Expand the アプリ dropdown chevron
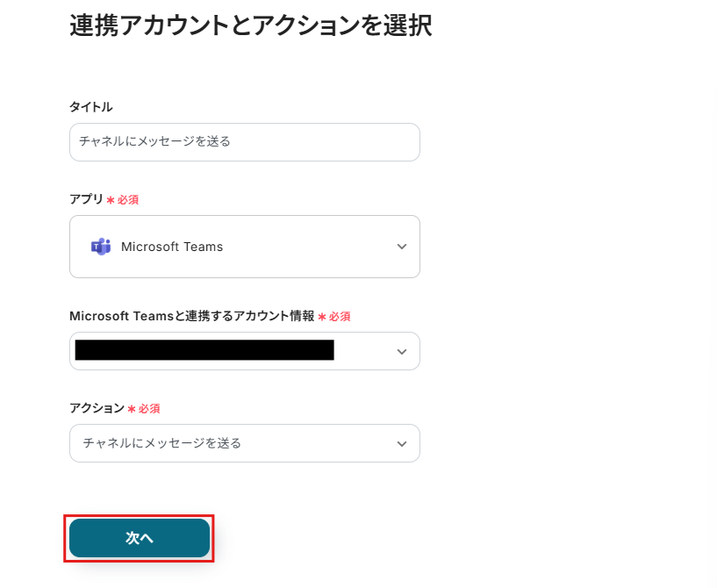 [x=402, y=247]
